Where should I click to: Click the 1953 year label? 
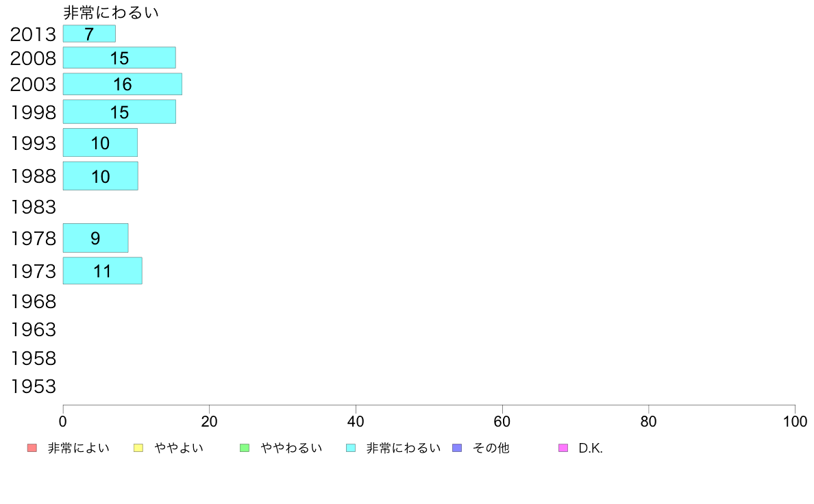pyautogui.click(x=33, y=386)
